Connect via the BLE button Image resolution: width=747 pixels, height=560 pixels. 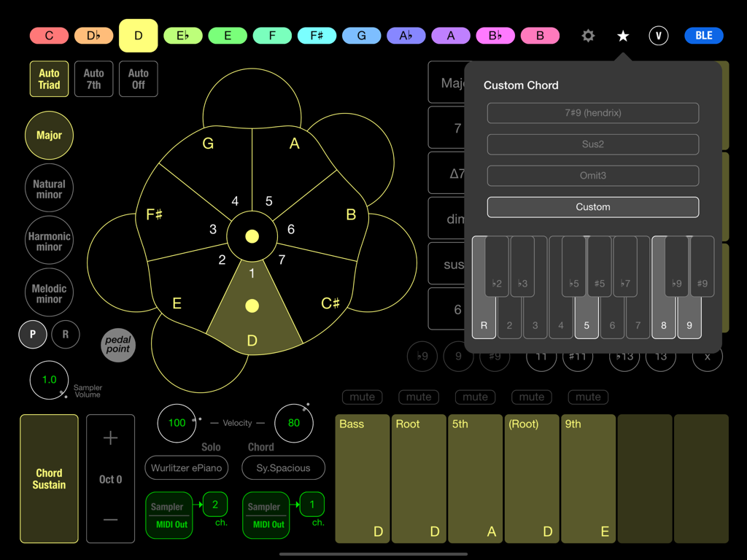(703, 35)
